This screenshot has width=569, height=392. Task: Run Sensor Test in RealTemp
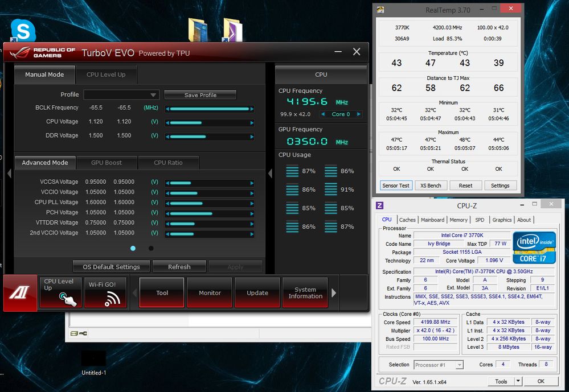395,185
